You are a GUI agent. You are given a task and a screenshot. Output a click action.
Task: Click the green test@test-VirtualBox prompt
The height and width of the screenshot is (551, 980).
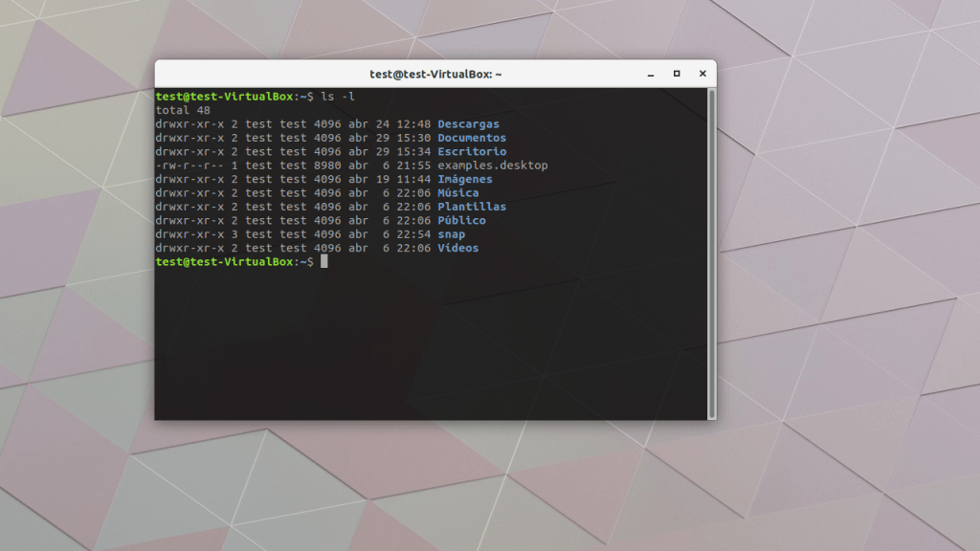[x=220, y=96]
